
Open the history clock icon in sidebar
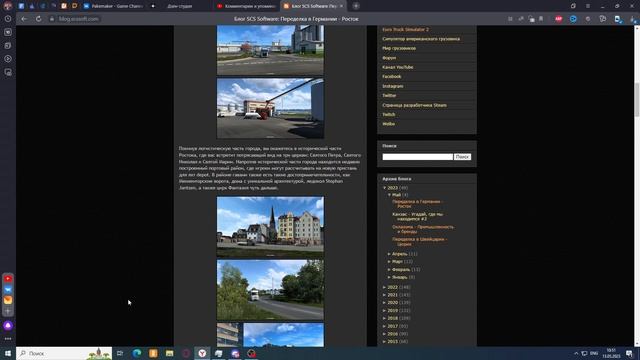point(8,19)
